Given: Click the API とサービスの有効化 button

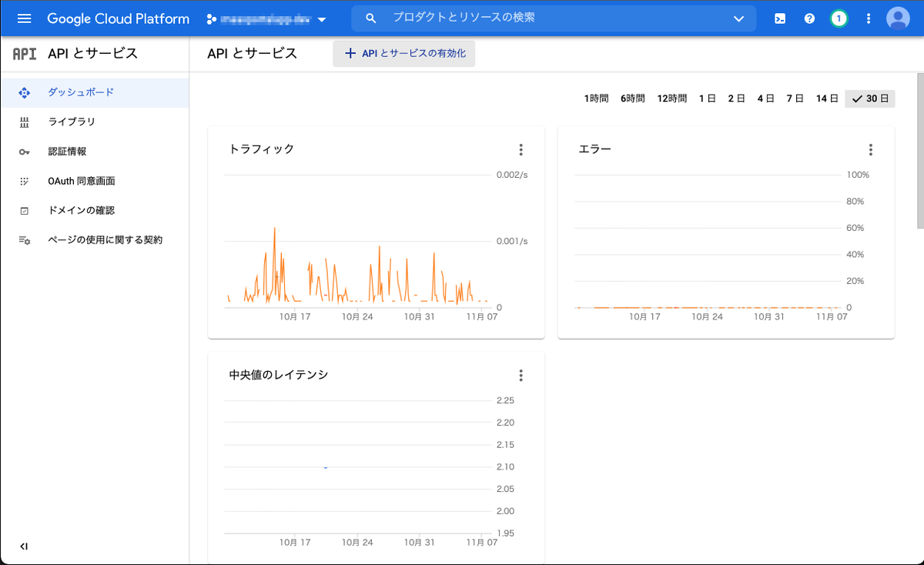Looking at the screenshot, I should pos(403,53).
